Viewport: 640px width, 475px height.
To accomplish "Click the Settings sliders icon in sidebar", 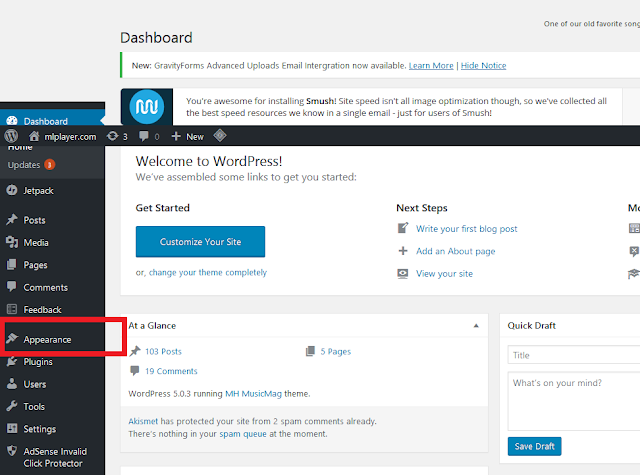I will pyautogui.click(x=12, y=428).
